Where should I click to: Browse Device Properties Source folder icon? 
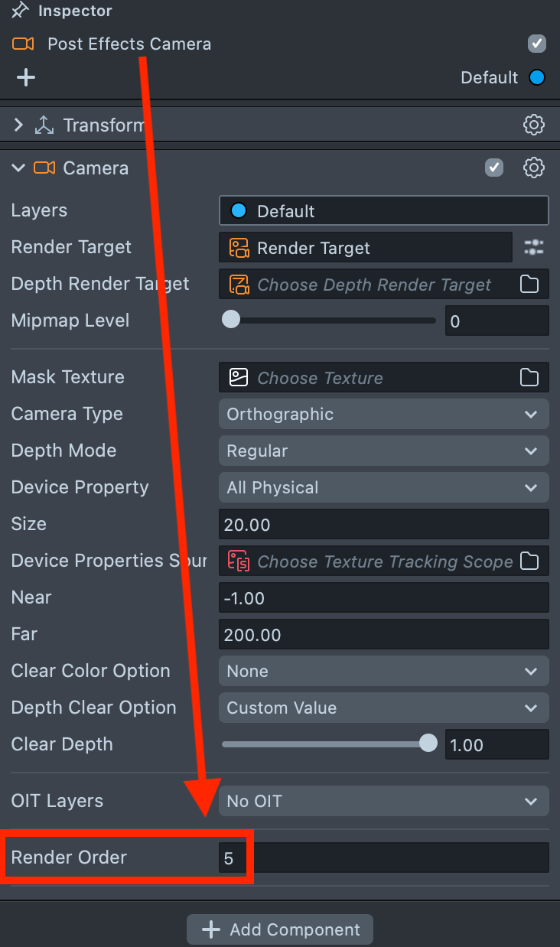tap(529, 561)
